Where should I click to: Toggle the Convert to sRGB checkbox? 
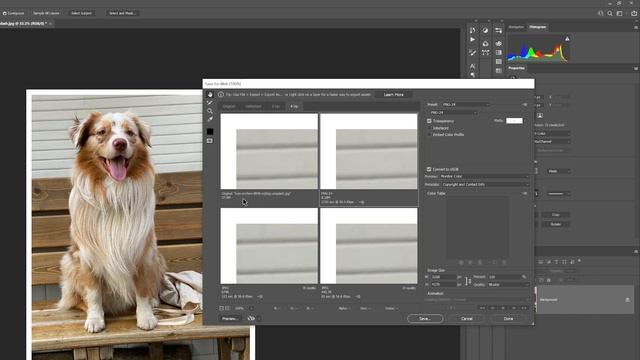pos(429,169)
